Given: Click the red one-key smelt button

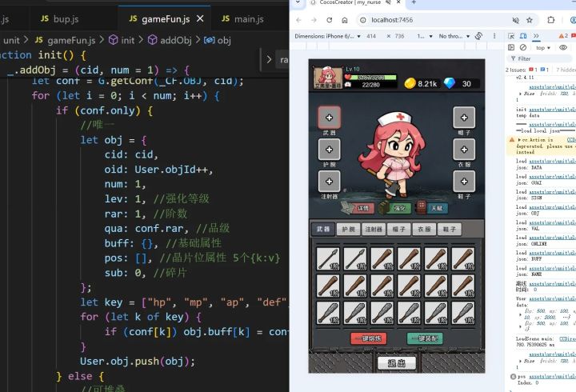Looking at the screenshot, I should pos(369,338).
